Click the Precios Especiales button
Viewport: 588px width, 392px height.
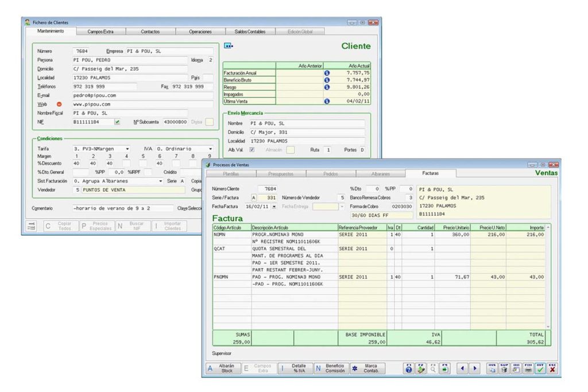[96, 226]
